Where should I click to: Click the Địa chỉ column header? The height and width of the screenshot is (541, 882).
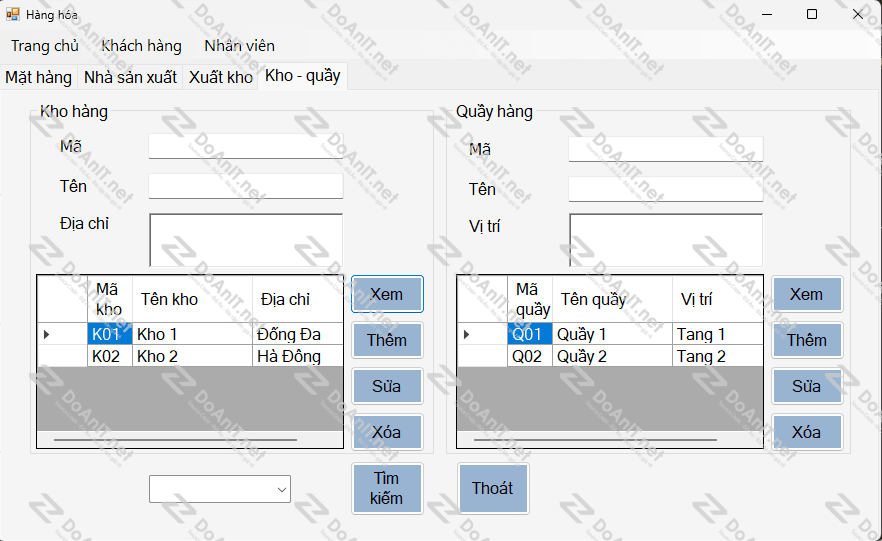[298, 299]
